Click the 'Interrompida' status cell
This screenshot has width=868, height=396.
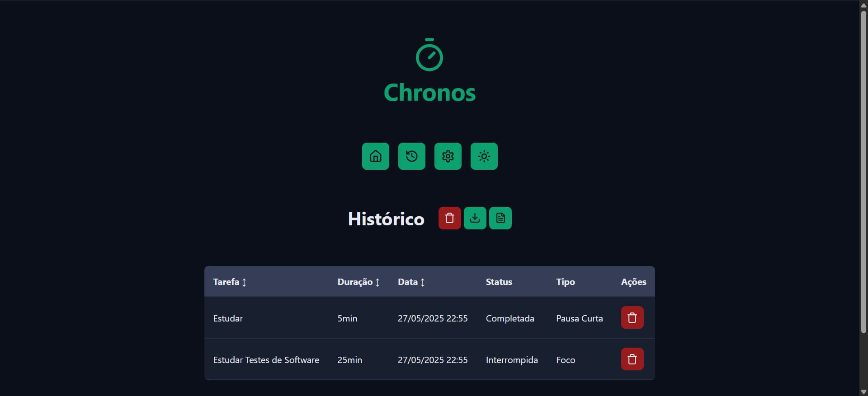(512, 360)
